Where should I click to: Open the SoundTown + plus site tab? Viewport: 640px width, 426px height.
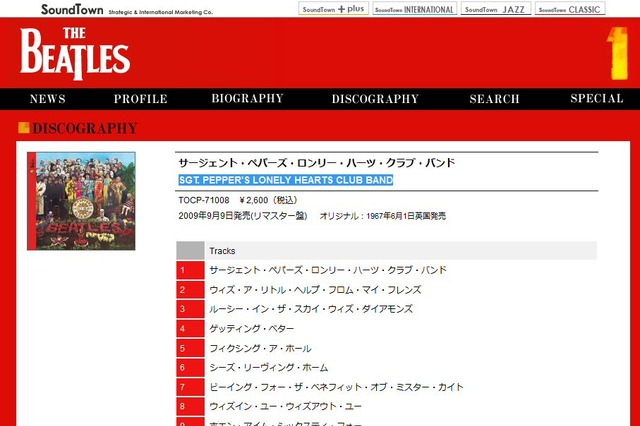pos(333,9)
